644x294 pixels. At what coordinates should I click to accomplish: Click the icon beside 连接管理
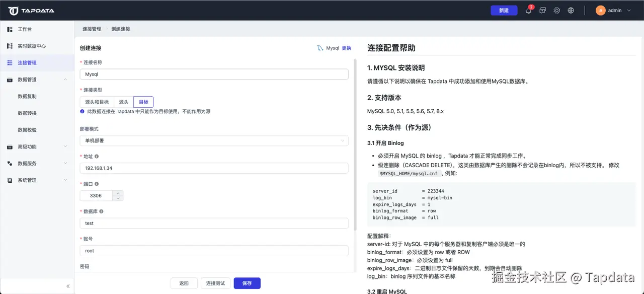tap(10, 62)
